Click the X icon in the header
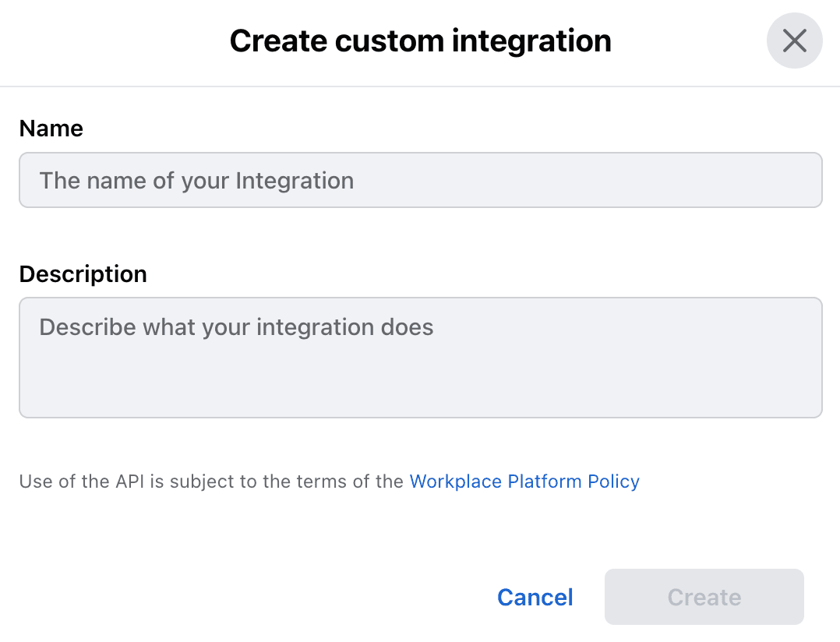This screenshot has width=840, height=642. 794,41
